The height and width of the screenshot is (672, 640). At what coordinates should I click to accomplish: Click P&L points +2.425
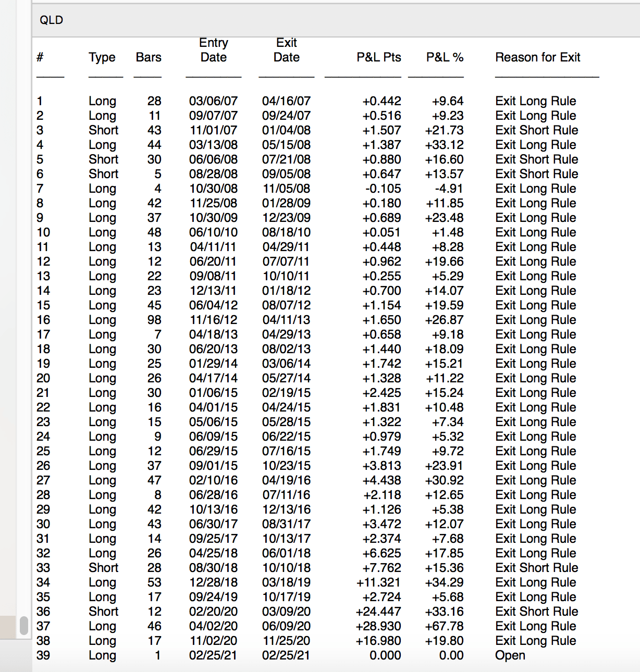[381, 393]
